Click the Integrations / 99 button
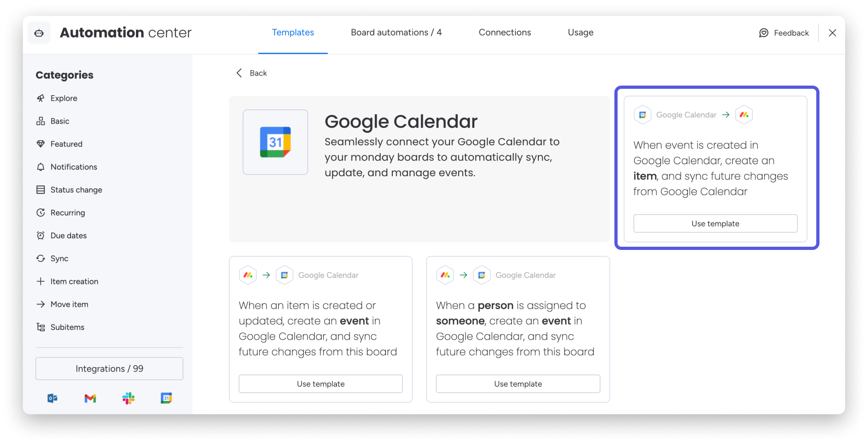 pyautogui.click(x=109, y=368)
